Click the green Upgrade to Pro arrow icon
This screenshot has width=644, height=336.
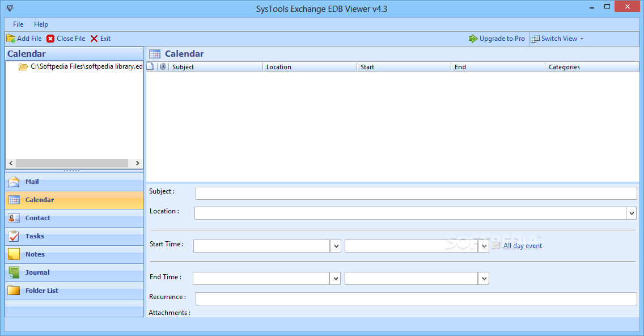[x=473, y=39]
